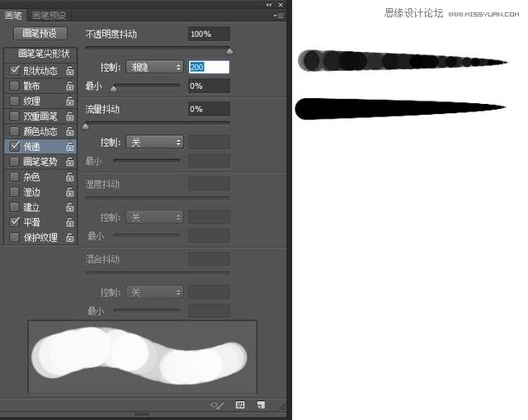Image resolution: width=528 pixels, height=420 pixels.
Task: Open the preset manager grid icon
Action: tap(240, 404)
